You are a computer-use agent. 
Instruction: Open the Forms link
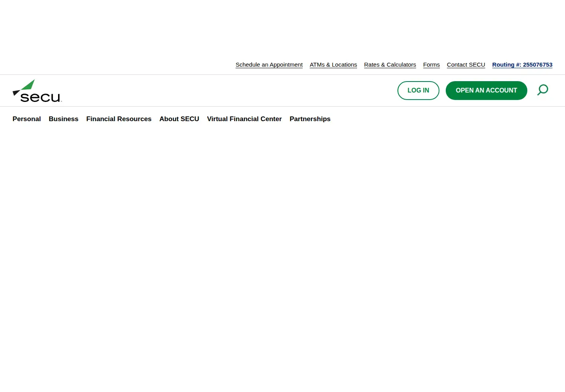tap(432, 65)
